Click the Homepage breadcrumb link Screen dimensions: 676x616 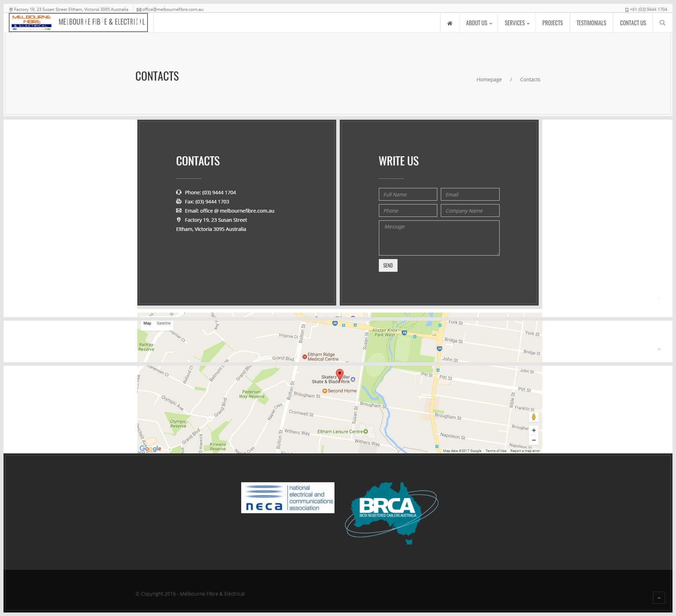(x=489, y=80)
